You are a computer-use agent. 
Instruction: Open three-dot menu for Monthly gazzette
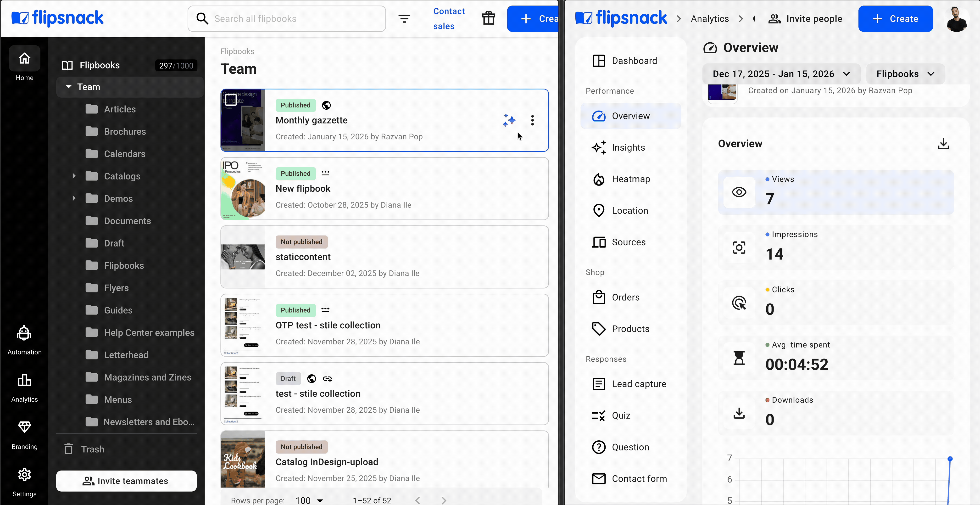532,120
